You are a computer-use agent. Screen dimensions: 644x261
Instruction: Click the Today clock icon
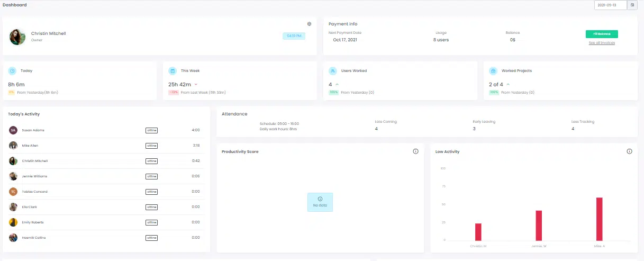[x=12, y=70]
